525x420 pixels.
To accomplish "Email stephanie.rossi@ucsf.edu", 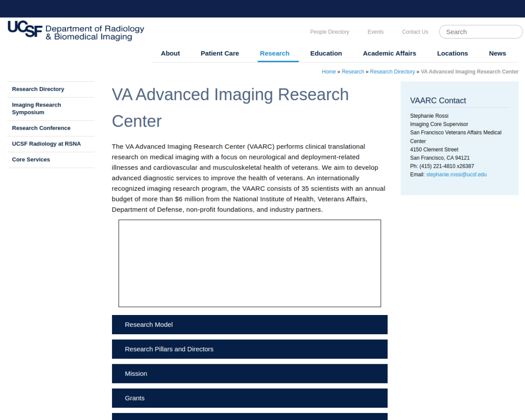I will [456, 175].
